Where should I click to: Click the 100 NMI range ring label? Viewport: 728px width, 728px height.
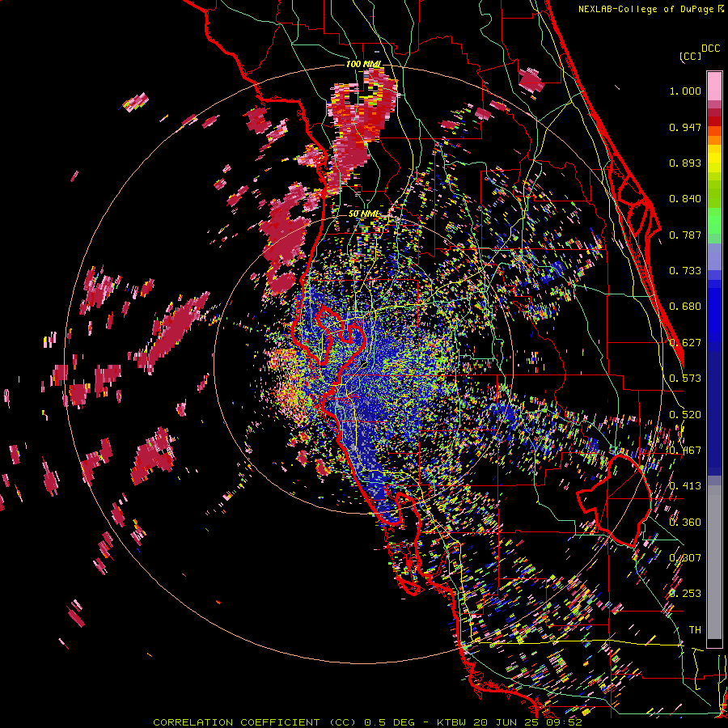363,64
